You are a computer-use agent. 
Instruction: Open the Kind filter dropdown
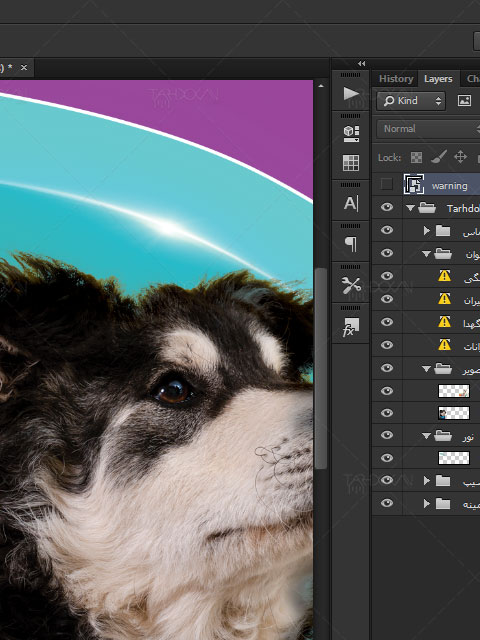click(x=411, y=101)
